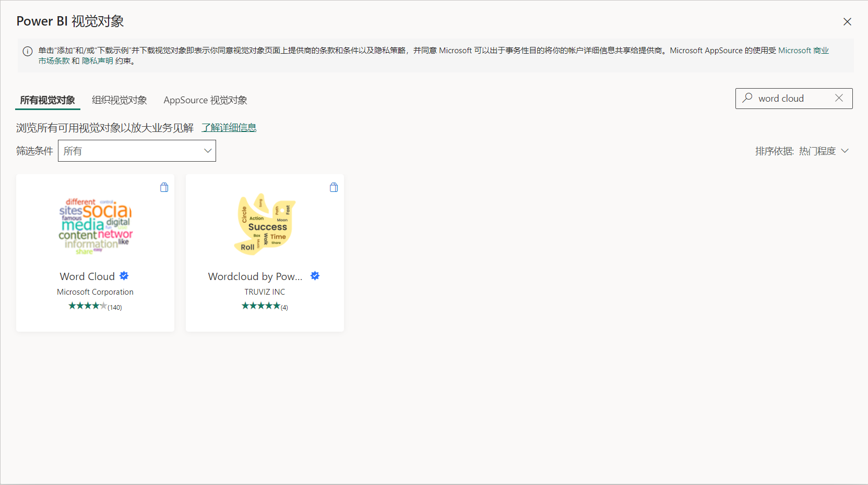Clear the search box with the X icon
Viewport: 868px width, 485px height.
click(x=839, y=98)
